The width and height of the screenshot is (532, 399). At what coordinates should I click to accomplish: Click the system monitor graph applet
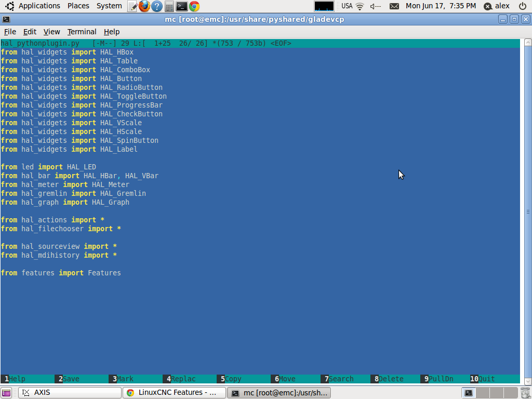pyautogui.click(x=324, y=6)
